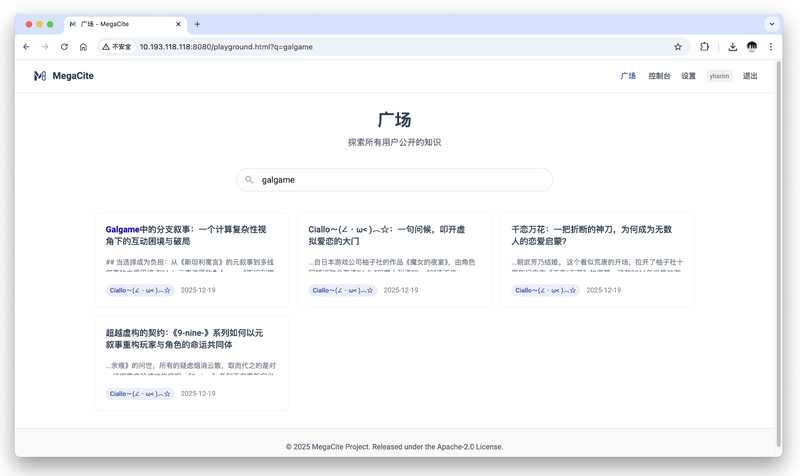Click the browser forward arrow

pyautogui.click(x=45, y=47)
